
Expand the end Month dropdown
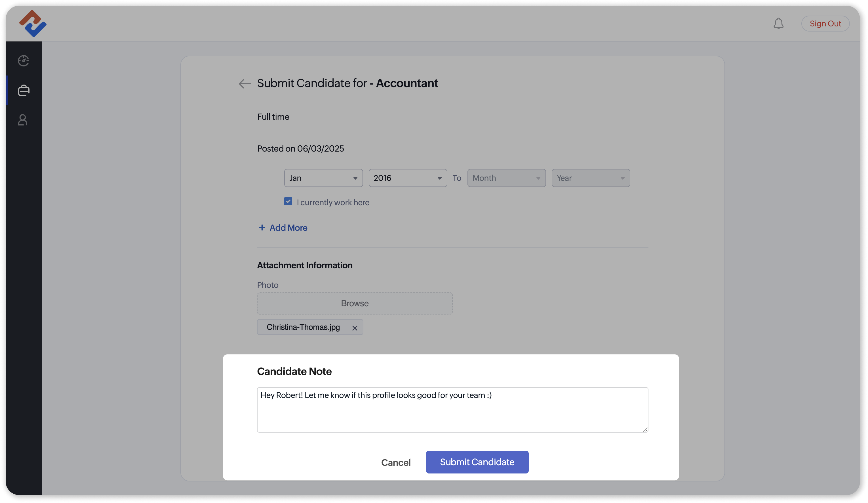pyautogui.click(x=506, y=178)
